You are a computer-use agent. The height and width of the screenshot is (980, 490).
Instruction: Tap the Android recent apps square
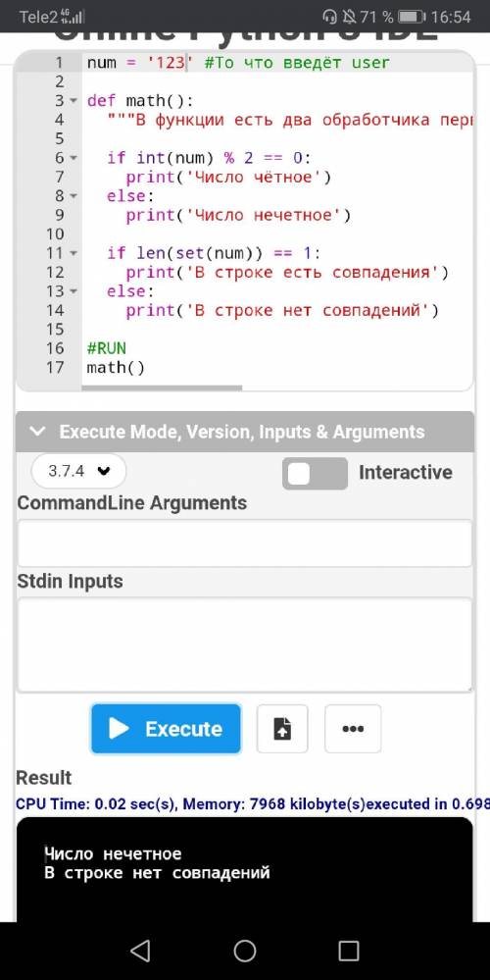[x=348, y=951]
